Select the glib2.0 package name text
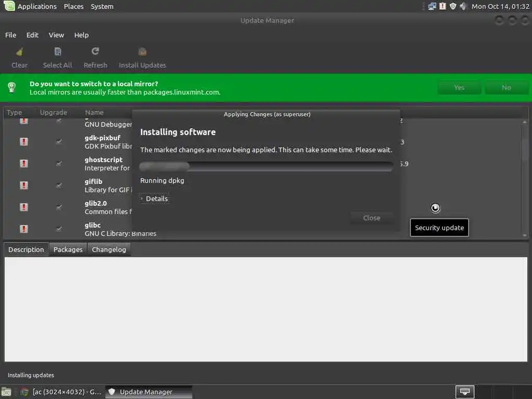 coord(96,203)
